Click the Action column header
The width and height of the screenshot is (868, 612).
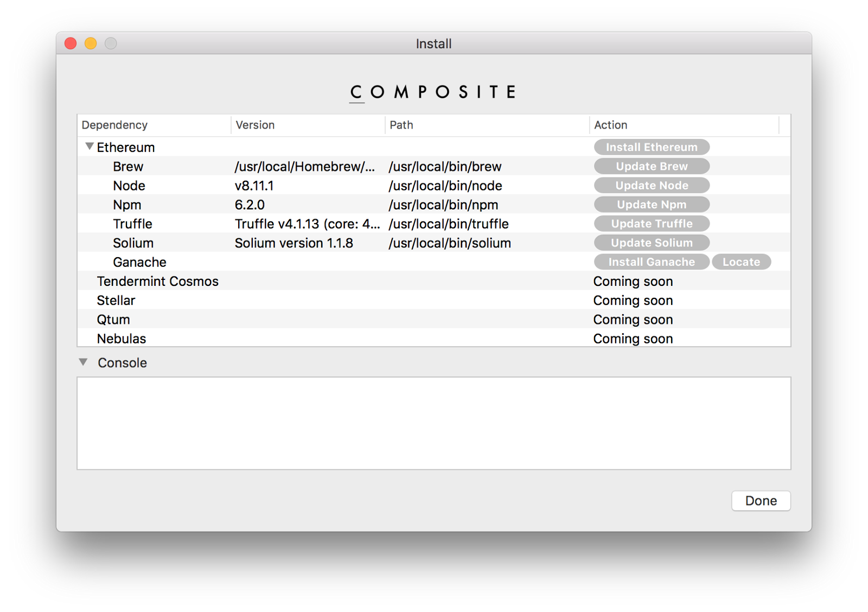point(684,125)
